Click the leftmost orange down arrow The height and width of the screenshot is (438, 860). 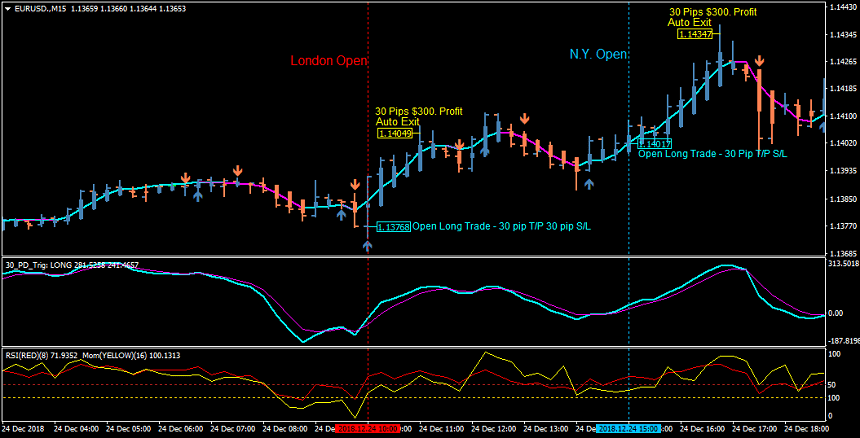click(185, 179)
